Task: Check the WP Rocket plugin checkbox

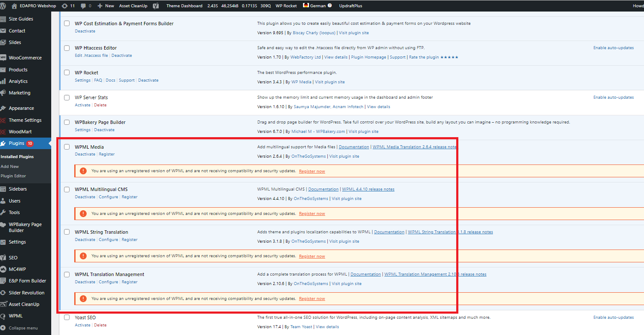Action: coord(67,73)
